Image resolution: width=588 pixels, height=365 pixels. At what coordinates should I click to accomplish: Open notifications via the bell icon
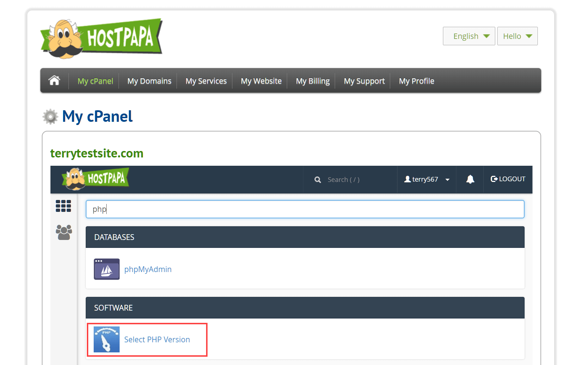coord(470,179)
